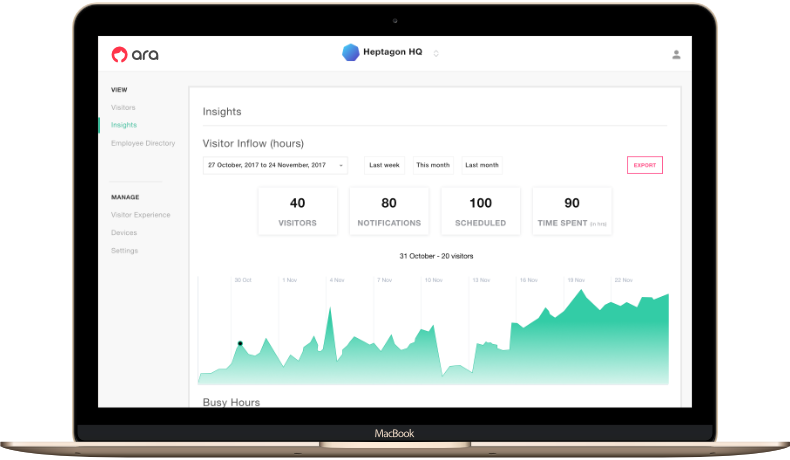This screenshot has height=460, width=790.
Task: Open Employee Directory
Action: 143,143
